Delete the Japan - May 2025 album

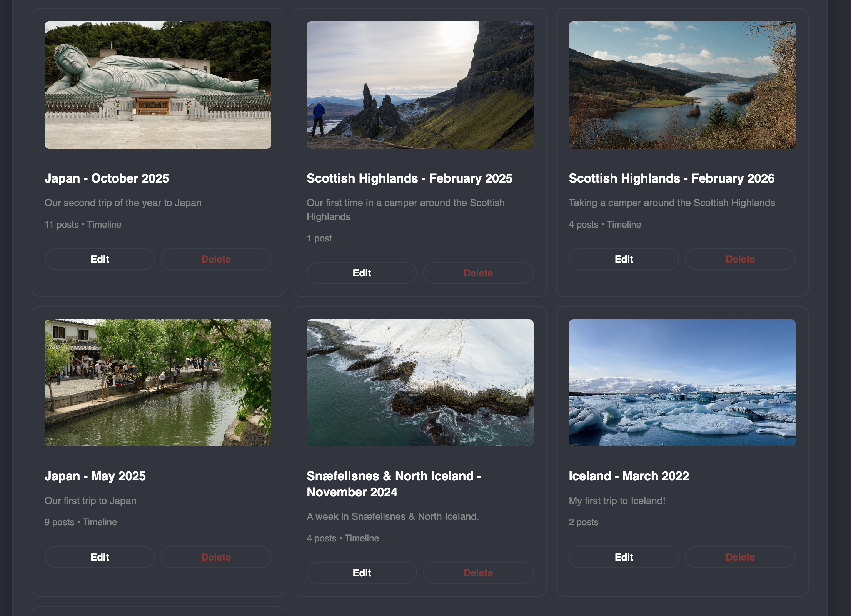tap(216, 557)
